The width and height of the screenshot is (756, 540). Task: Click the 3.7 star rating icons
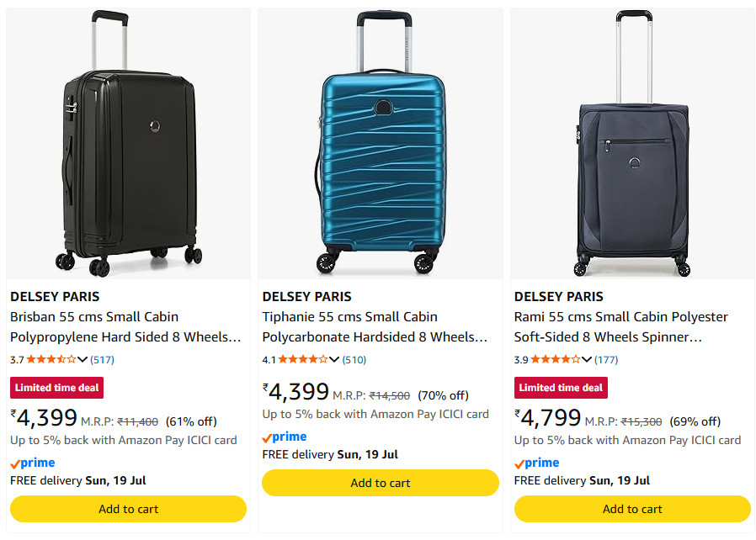coord(51,359)
